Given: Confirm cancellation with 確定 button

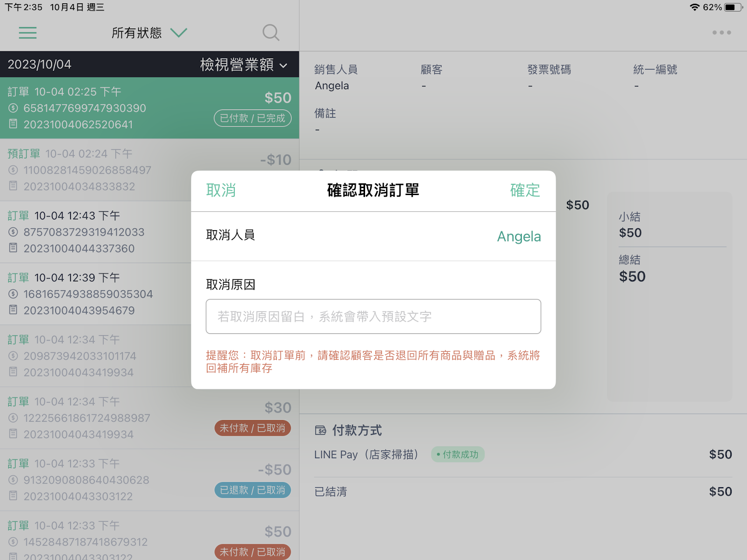Looking at the screenshot, I should pyautogui.click(x=525, y=190).
